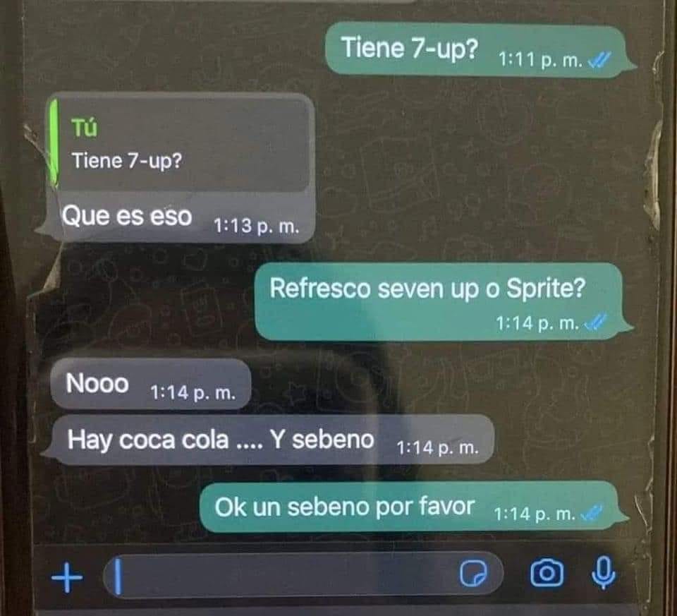Image resolution: width=677 pixels, height=616 pixels.
Task: Tap read receipt ticks on 'Tiene 7-up?' message
Action: coord(599,60)
